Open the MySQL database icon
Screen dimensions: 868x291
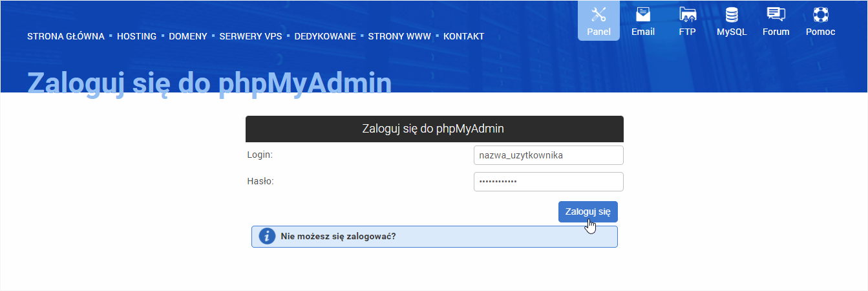point(732,14)
